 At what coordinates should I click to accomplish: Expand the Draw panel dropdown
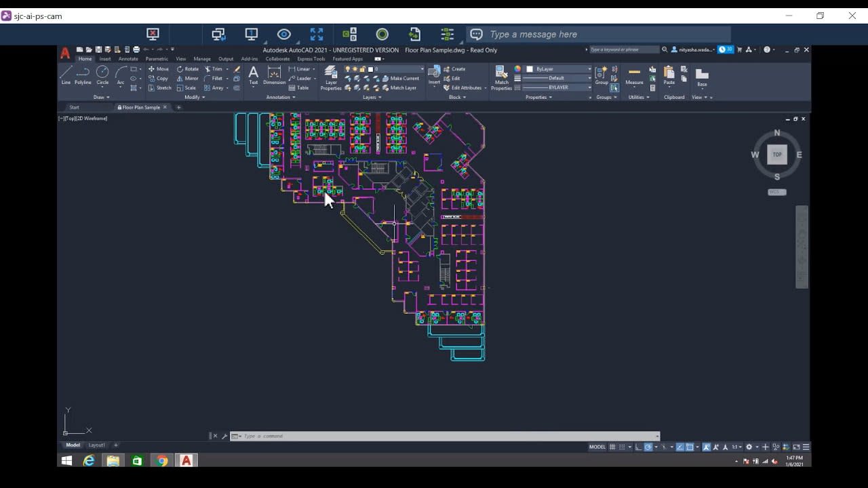click(102, 98)
